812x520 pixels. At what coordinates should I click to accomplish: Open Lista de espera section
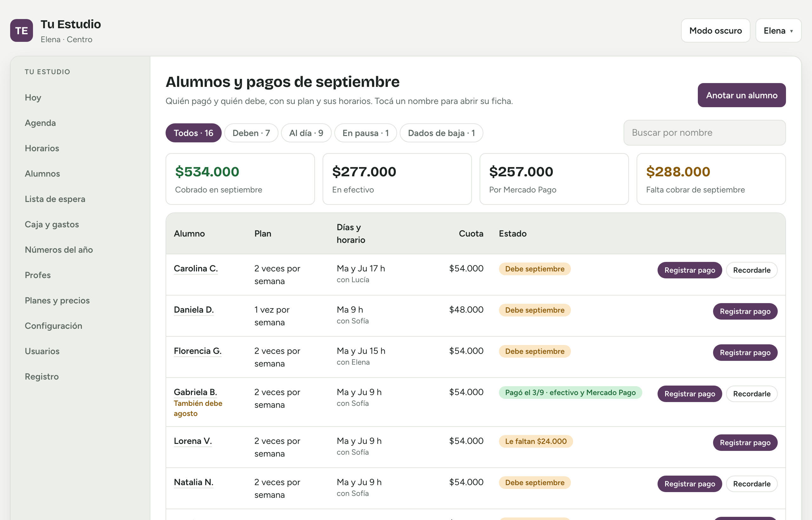(x=55, y=199)
